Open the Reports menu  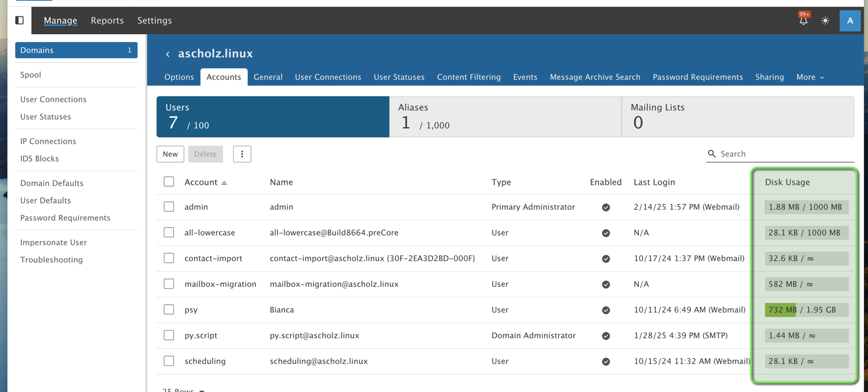(107, 21)
